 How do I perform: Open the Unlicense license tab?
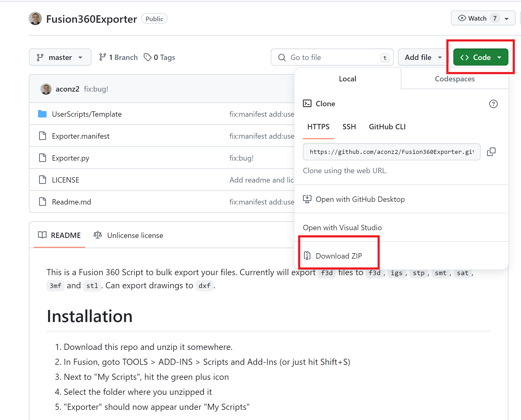click(x=128, y=235)
